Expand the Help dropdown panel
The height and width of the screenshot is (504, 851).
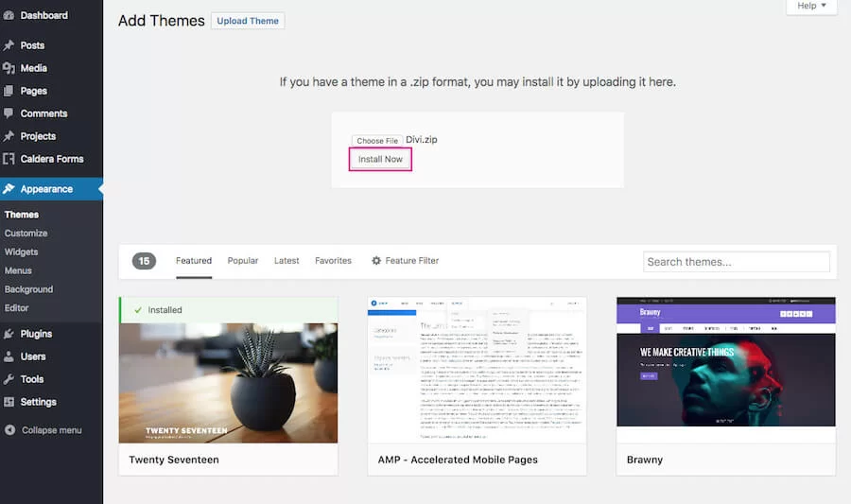811,7
